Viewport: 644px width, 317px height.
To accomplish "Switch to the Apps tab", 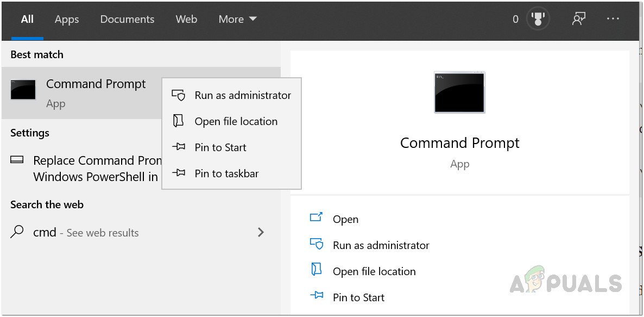I will (67, 19).
